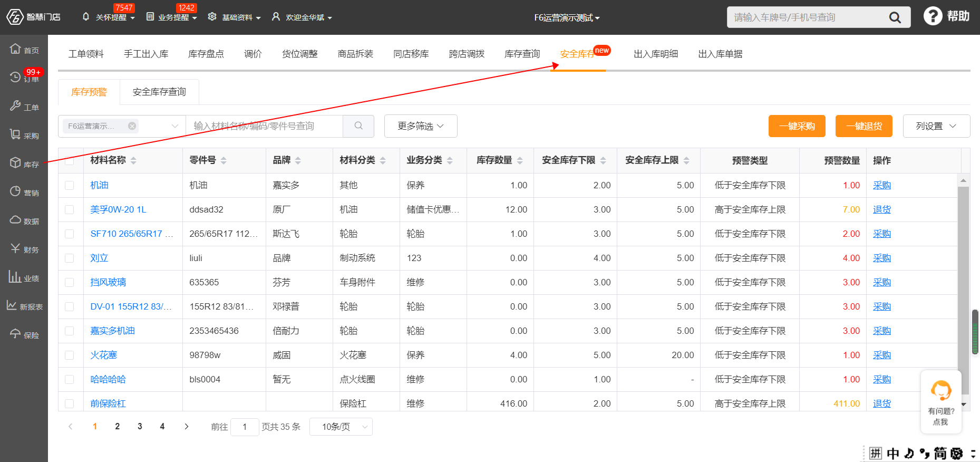
Task: Clear the F6运营演示 store tag
Action: (x=132, y=126)
